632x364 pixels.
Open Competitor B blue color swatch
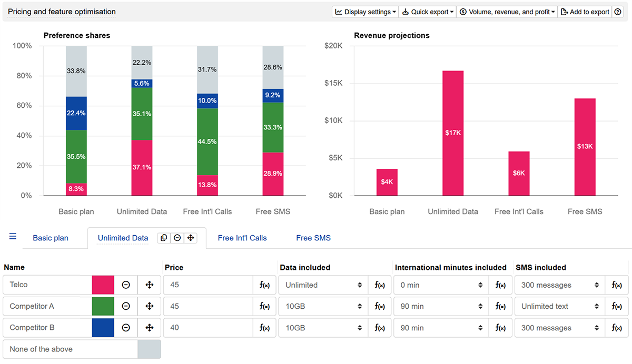103,328
